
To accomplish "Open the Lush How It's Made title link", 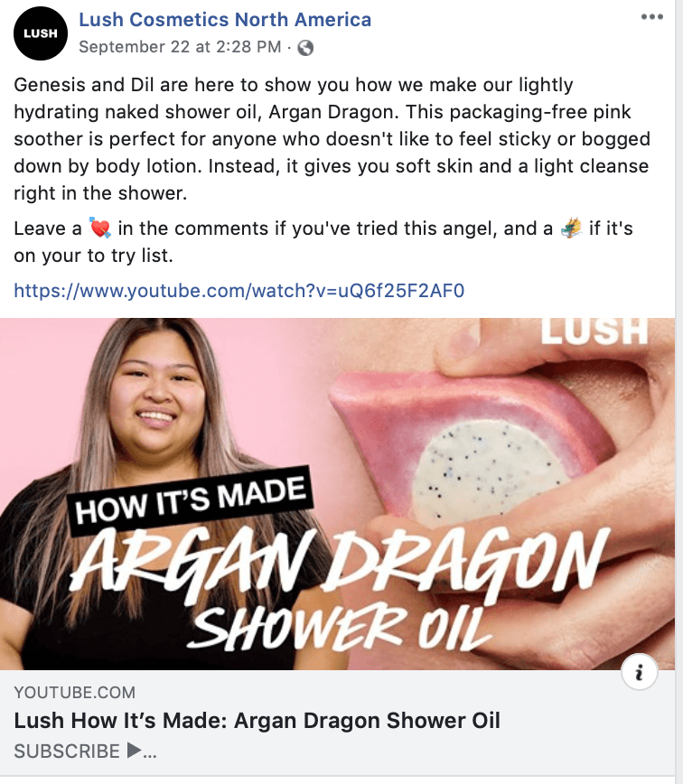I will click(257, 721).
